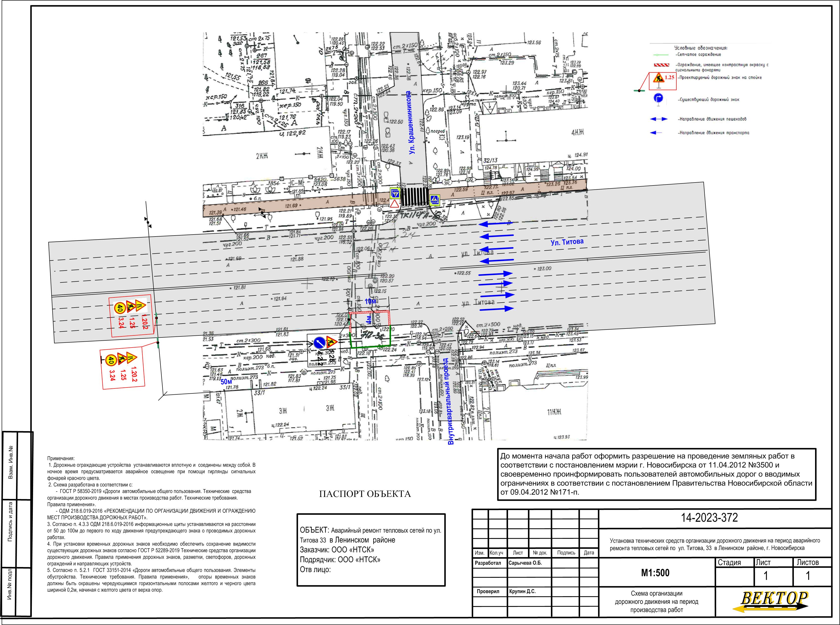Screen dimensions: 840x625
Task: Click the Направление движения транспорта legend text
Action: (x=714, y=133)
